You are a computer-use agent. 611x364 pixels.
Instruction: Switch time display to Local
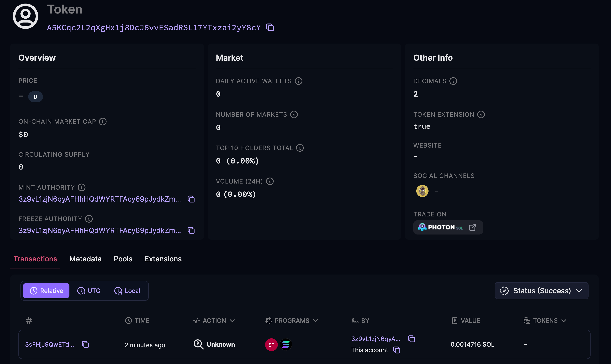127,291
